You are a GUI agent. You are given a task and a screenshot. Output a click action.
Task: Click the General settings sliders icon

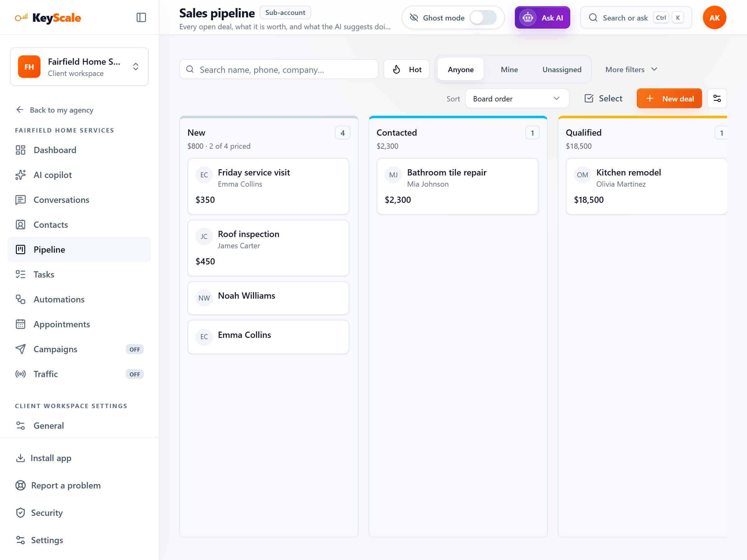tap(21, 426)
